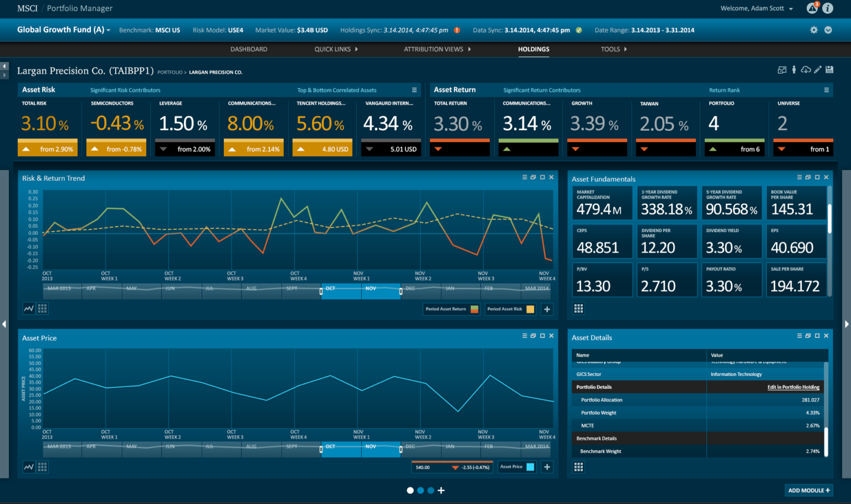Open the expand-to-window icon beside Largan title
Image resolution: width=851 pixels, height=504 pixels.
point(782,70)
